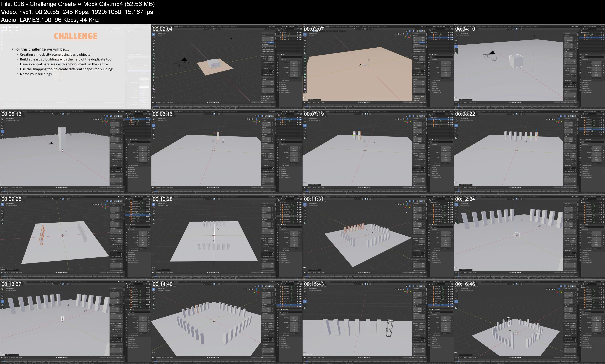Click bullet 'Use the snapping tool' text
Image resolution: width=605 pixels, height=364 pixels.
(x=67, y=69)
